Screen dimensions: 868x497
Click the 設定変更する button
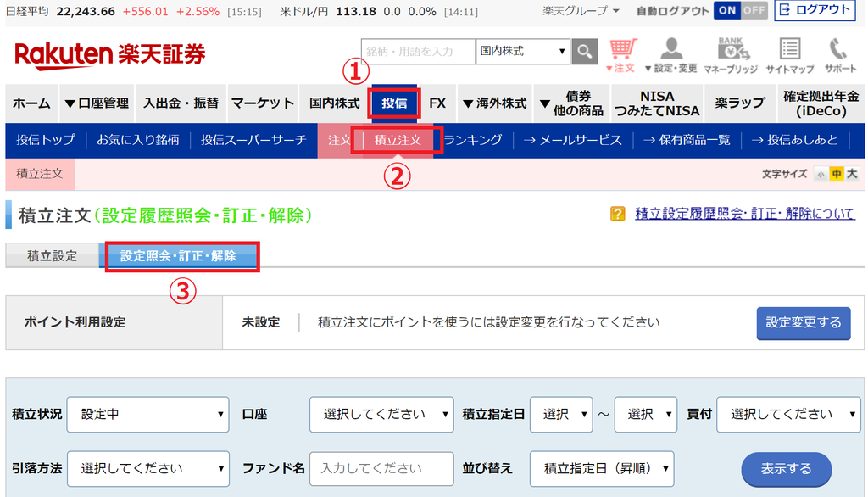pos(804,323)
